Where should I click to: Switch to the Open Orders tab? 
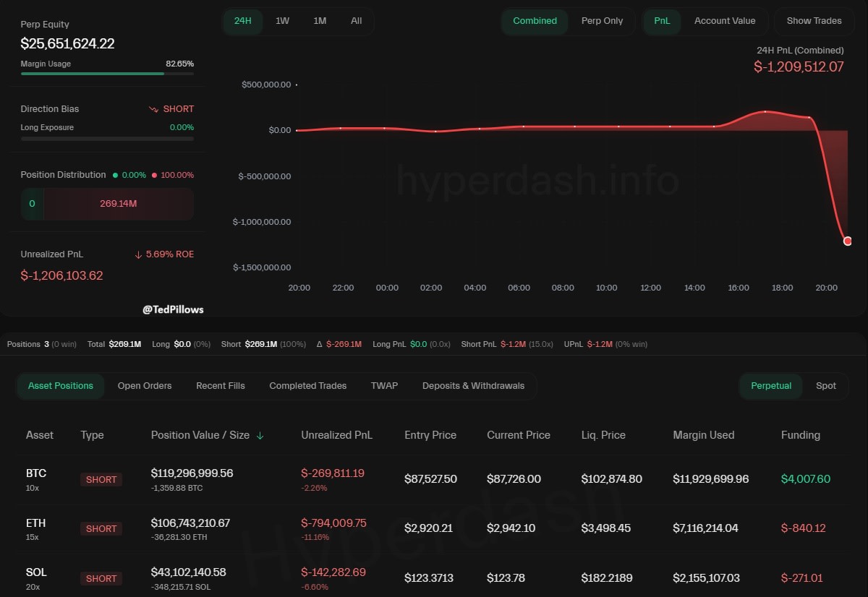pos(145,386)
